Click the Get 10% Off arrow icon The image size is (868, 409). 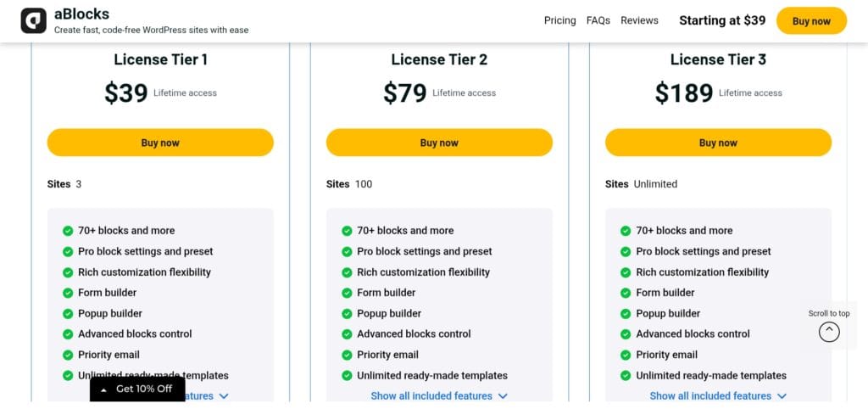coord(103,389)
